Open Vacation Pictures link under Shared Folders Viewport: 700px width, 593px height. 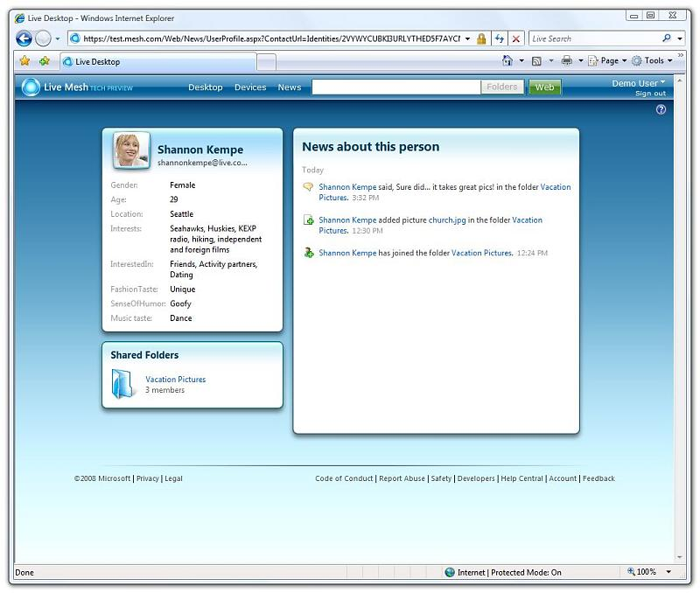176,380
